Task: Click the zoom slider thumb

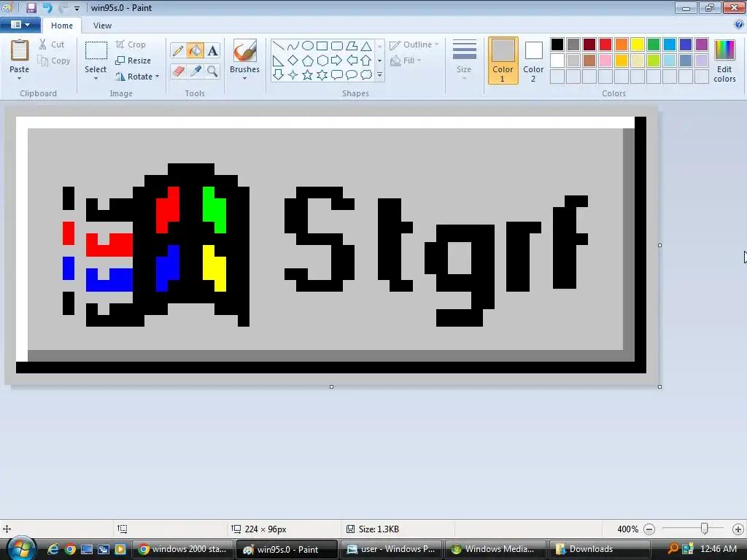Action: tap(704, 529)
